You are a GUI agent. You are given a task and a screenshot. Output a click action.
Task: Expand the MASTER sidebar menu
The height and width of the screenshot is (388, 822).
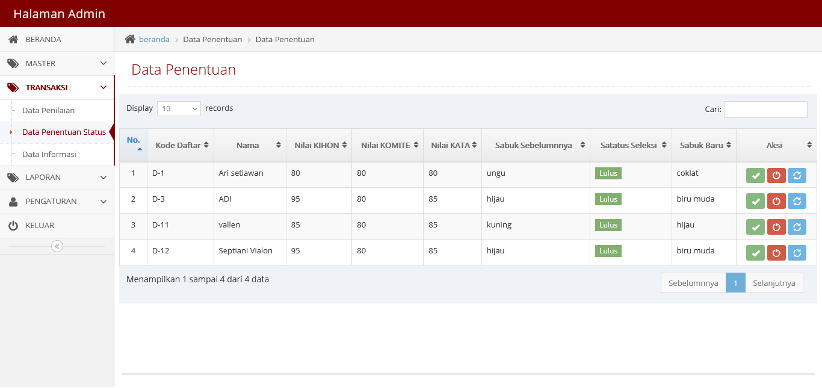point(57,63)
